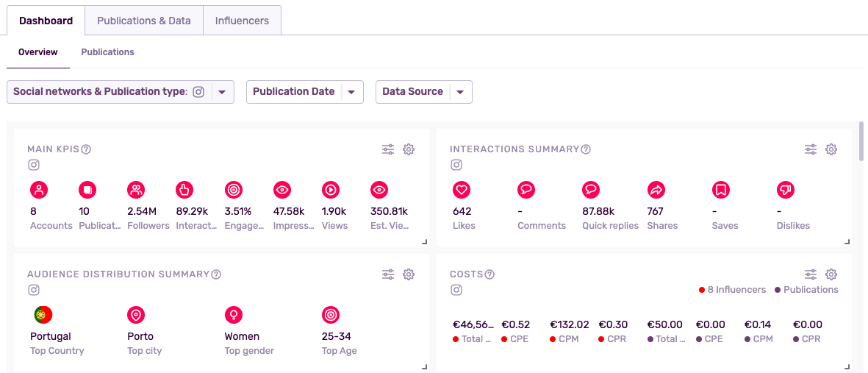The width and height of the screenshot is (868, 373).
Task: Select the Shares arrow icon
Action: [656, 190]
